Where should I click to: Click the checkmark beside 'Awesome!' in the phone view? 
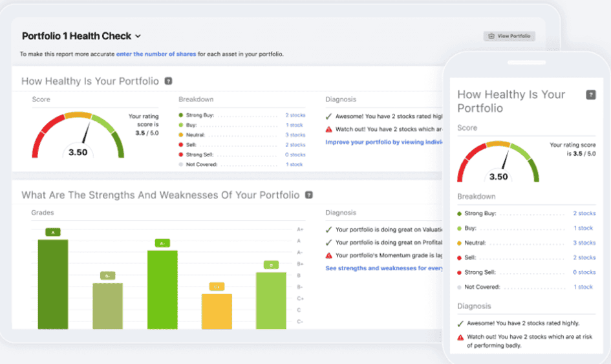tap(460, 323)
